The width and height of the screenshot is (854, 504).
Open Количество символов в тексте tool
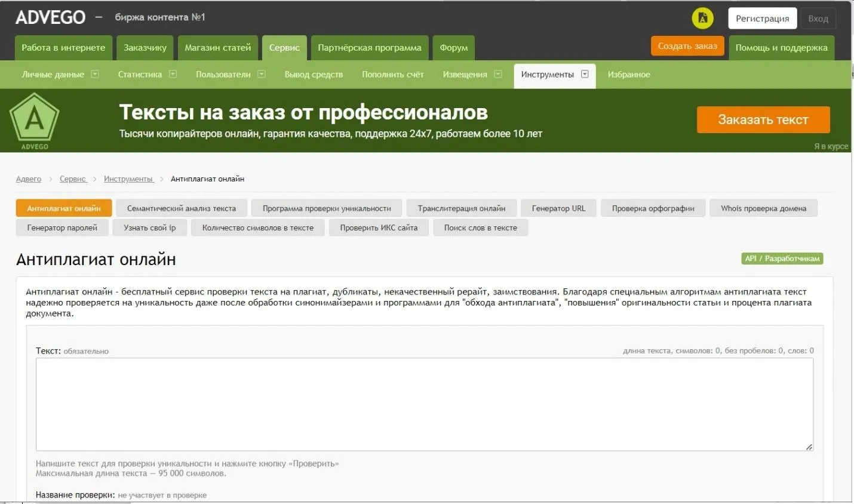(258, 228)
